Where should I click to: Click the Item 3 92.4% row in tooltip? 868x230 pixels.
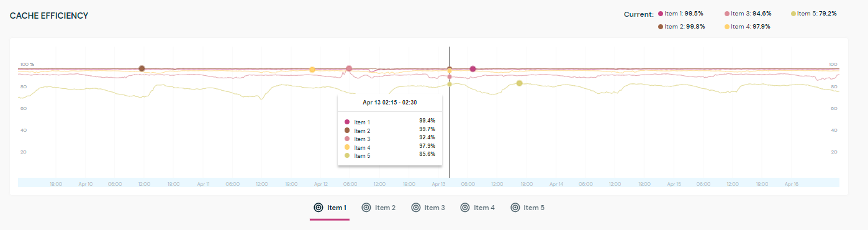390,139
